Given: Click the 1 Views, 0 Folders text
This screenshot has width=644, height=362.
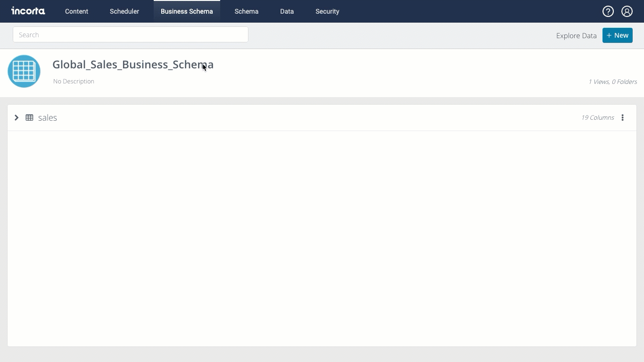Looking at the screenshot, I should click(612, 82).
